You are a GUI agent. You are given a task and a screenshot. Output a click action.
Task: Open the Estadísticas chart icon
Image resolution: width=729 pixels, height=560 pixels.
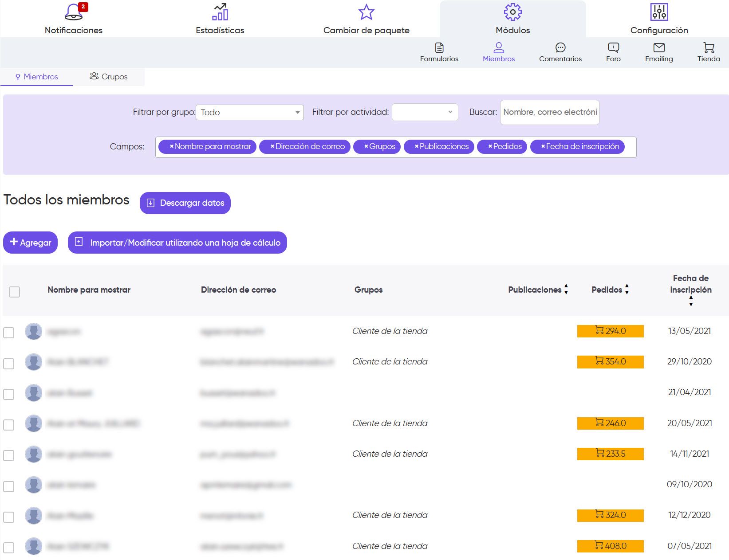pyautogui.click(x=220, y=12)
